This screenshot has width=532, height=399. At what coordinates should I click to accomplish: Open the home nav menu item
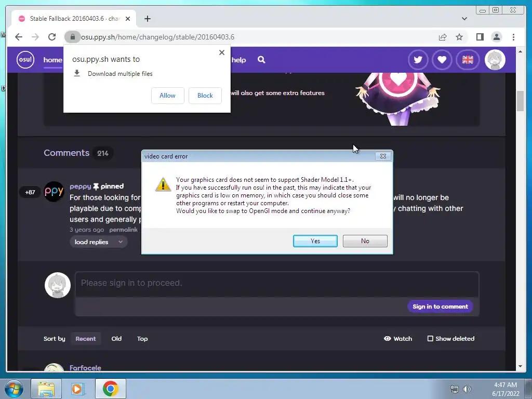52,60
